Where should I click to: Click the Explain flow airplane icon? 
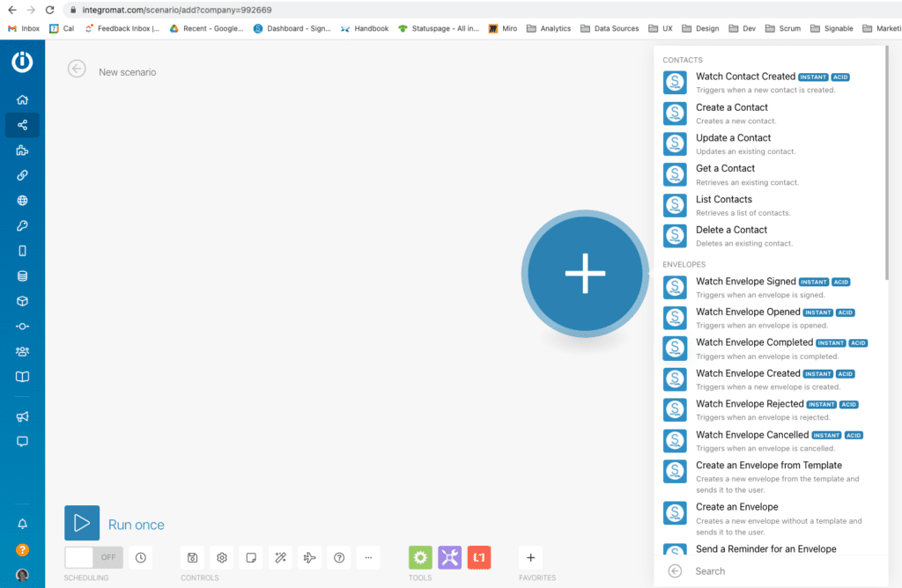pyautogui.click(x=309, y=557)
